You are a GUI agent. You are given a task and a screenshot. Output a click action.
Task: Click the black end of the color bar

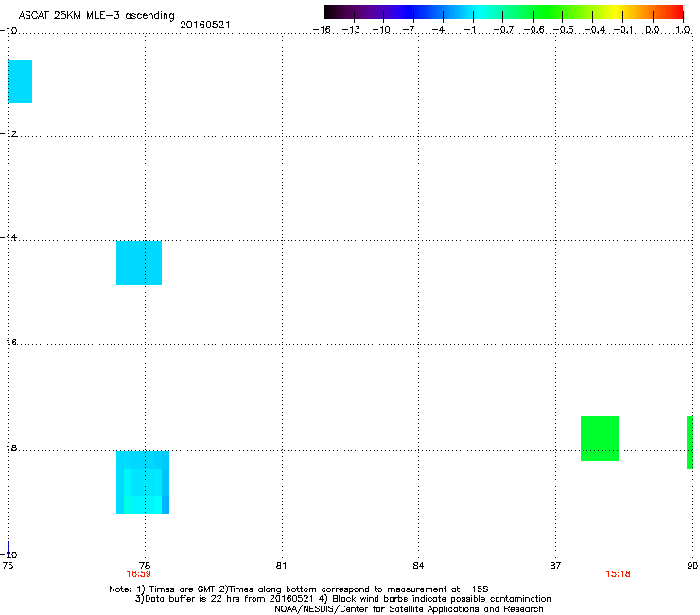tap(330, 11)
